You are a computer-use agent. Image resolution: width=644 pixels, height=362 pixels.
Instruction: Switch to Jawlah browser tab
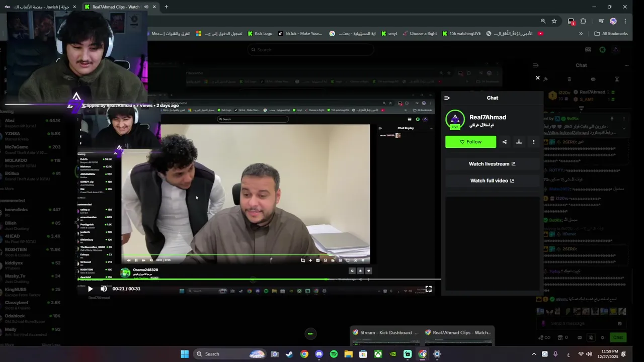click(40, 7)
